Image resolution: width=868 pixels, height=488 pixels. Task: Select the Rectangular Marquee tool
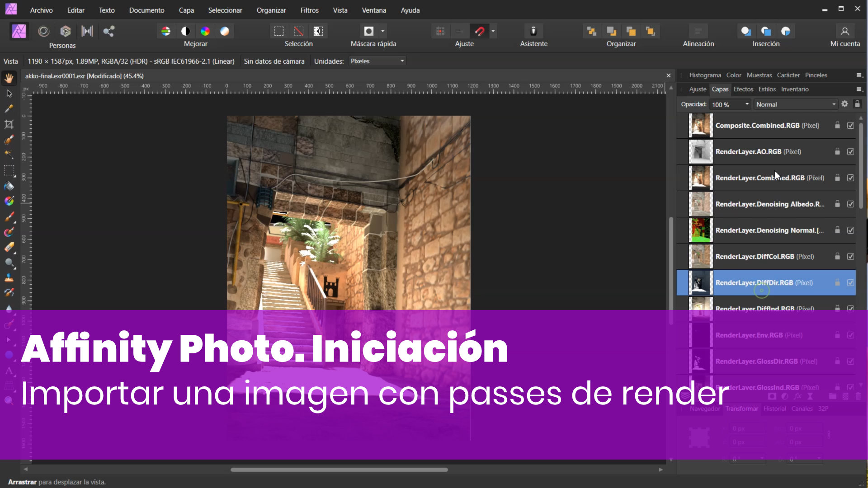(x=9, y=170)
